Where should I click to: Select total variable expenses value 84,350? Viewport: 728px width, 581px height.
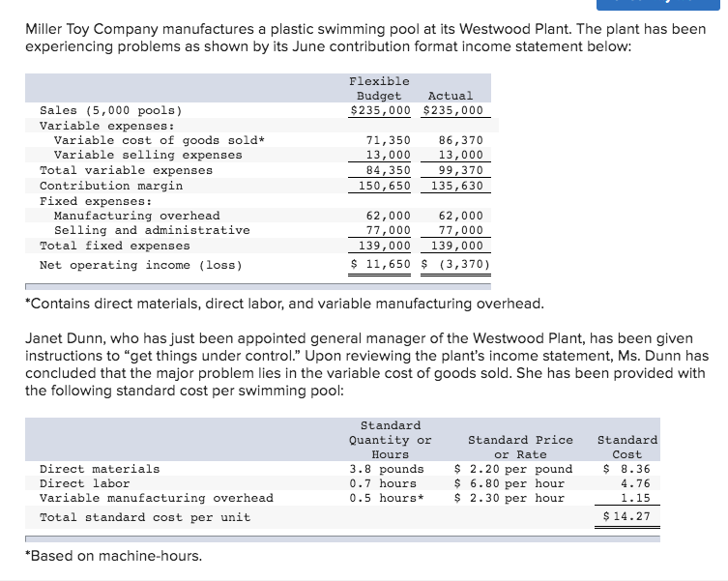[x=388, y=170]
